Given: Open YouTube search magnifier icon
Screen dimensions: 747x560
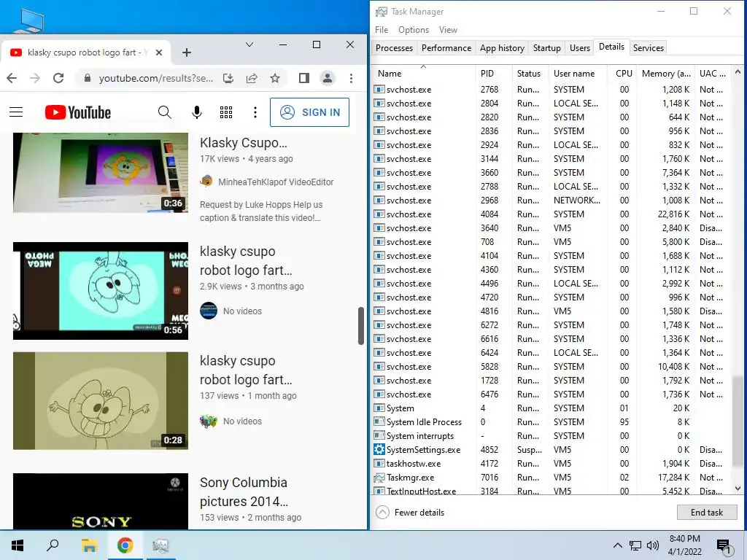Looking at the screenshot, I should tap(164, 112).
